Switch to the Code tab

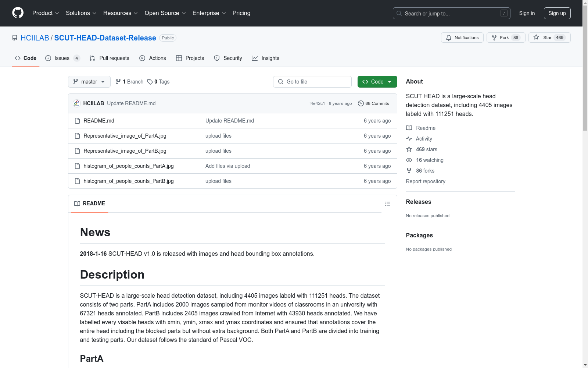tap(26, 58)
